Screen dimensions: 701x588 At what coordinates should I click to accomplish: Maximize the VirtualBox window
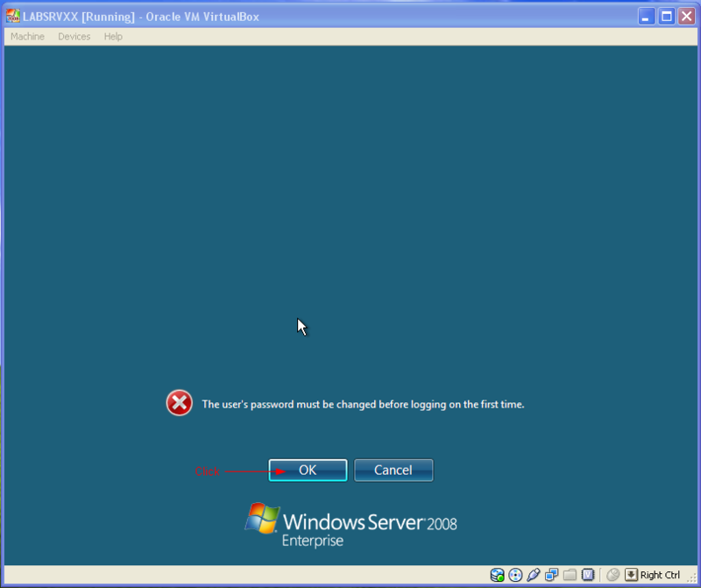point(667,17)
